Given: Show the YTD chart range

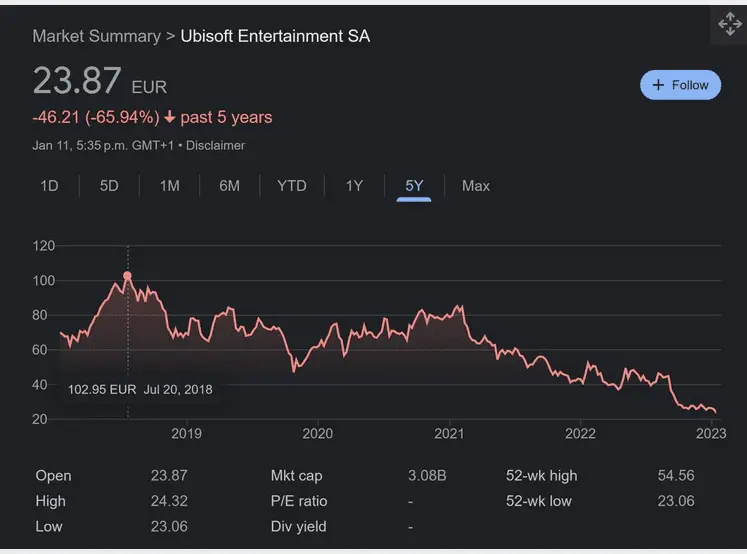Looking at the screenshot, I should tap(292, 186).
